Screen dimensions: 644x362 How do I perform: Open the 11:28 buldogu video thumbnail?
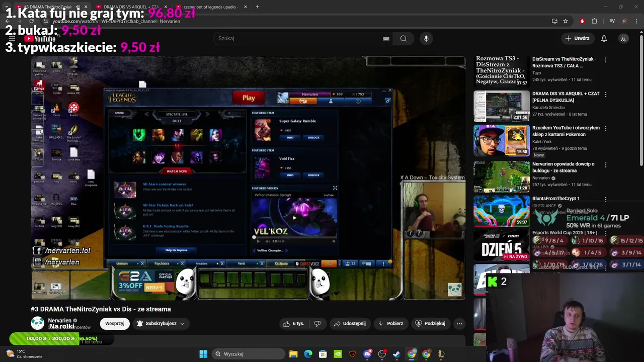(502, 176)
